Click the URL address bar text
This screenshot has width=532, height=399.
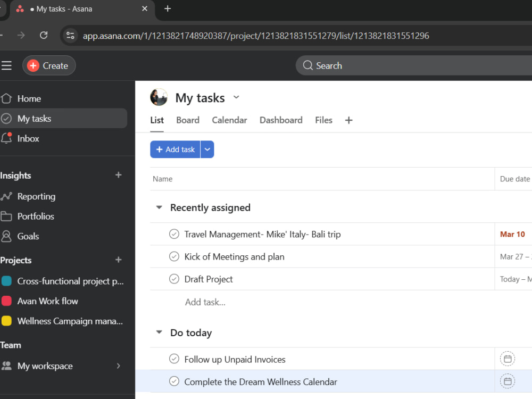pos(256,36)
